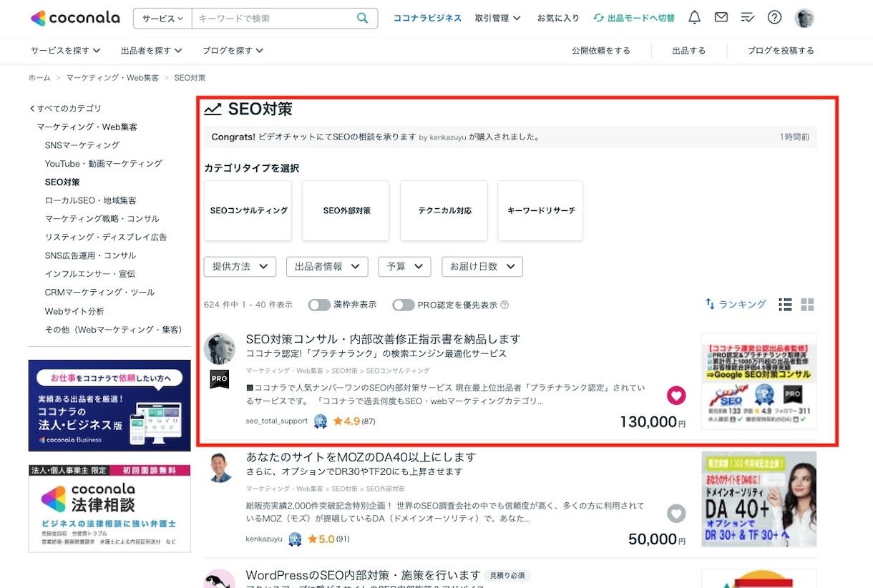The height and width of the screenshot is (588, 873).
Task: Open the user profile avatar
Action: point(804,18)
